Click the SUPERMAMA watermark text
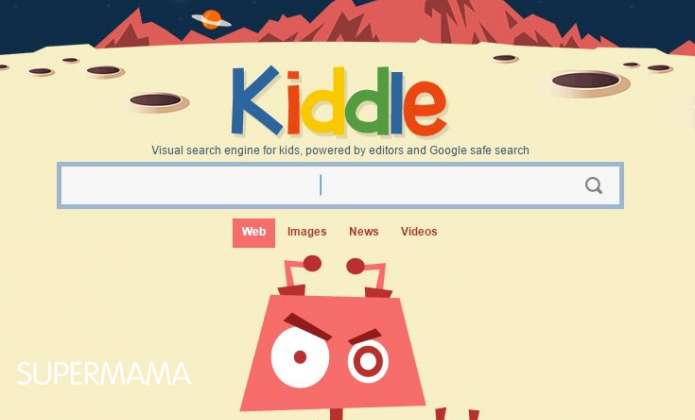The image size is (695, 420). click(x=104, y=373)
